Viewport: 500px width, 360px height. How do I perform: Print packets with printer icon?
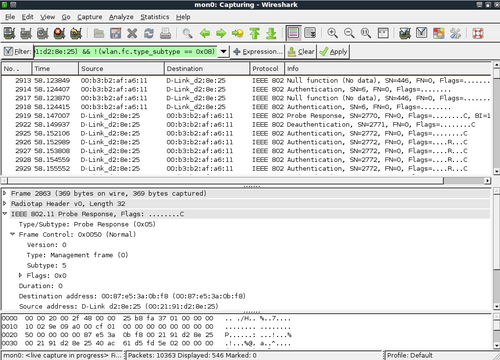pyautogui.click(x=165, y=33)
